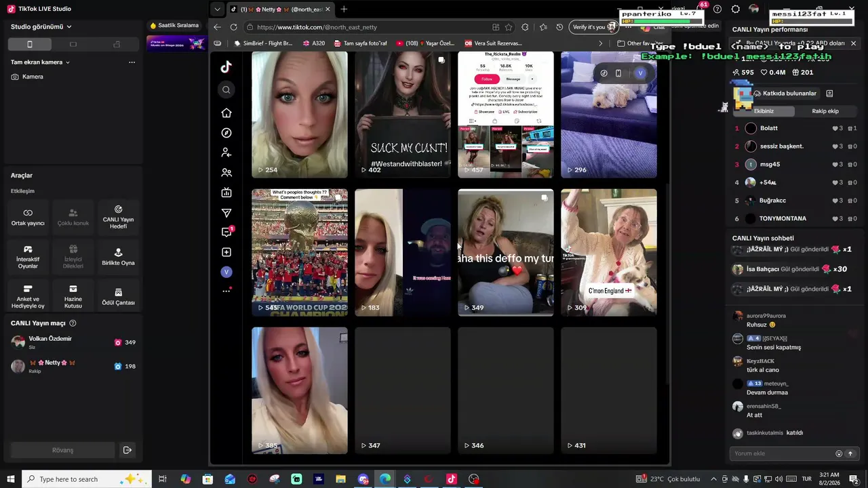Click the taskbar search box

click(x=87, y=479)
